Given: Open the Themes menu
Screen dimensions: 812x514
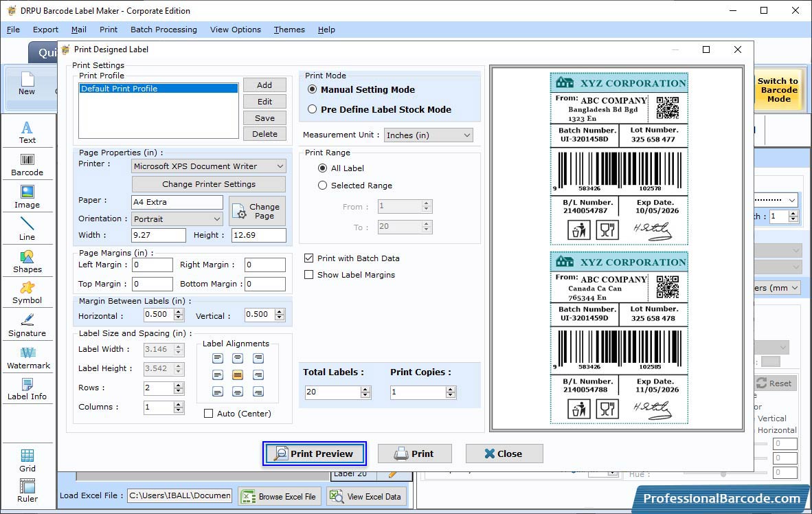Looking at the screenshot, I should [289, 30].
